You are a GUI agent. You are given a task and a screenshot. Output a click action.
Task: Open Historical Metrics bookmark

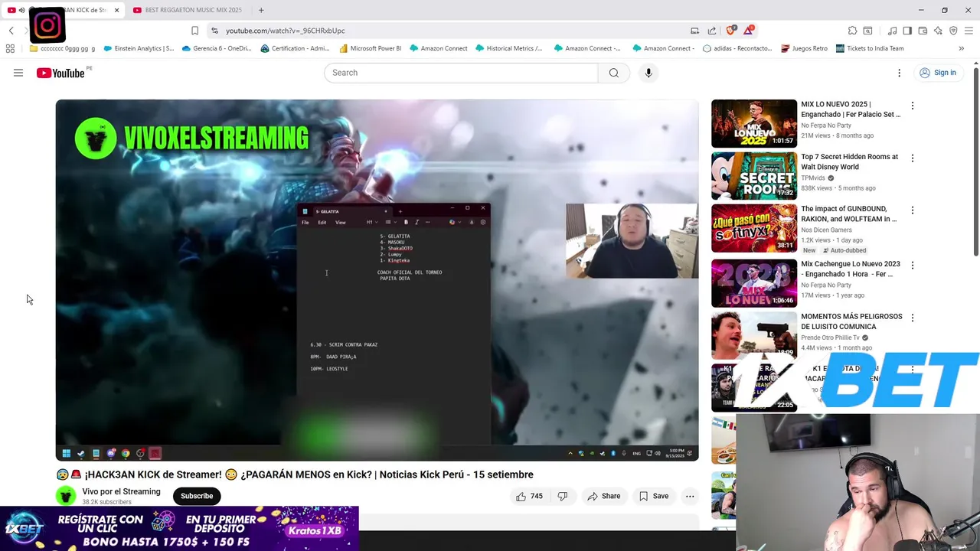coord(508,48)
